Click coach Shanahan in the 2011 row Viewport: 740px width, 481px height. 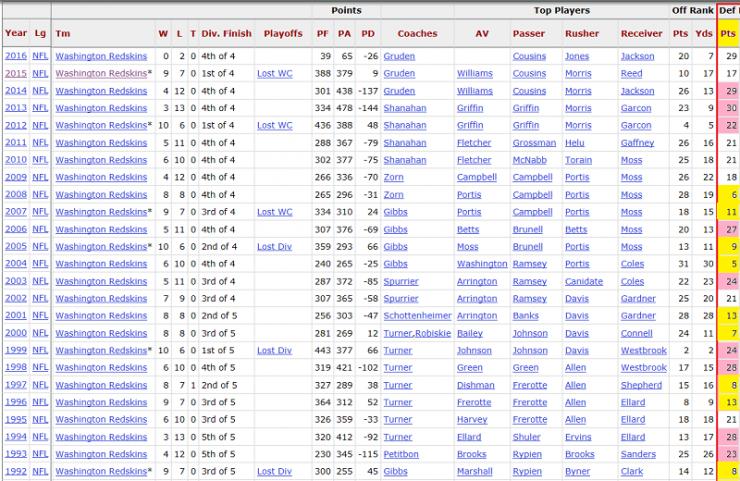point(405,143)
